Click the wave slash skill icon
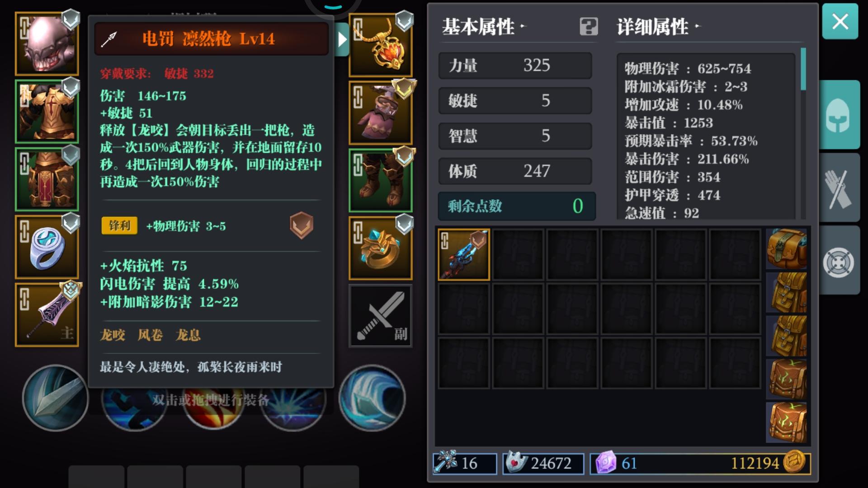Image resolution: width=868 pixels, height=488 pixels. pyautogui.click(x=372, y=398)
